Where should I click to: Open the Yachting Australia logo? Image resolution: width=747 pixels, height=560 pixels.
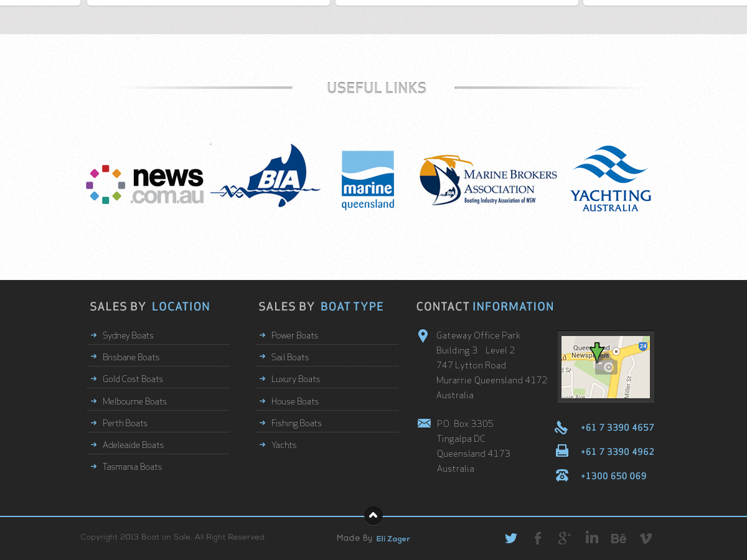(x=611, y=179)
